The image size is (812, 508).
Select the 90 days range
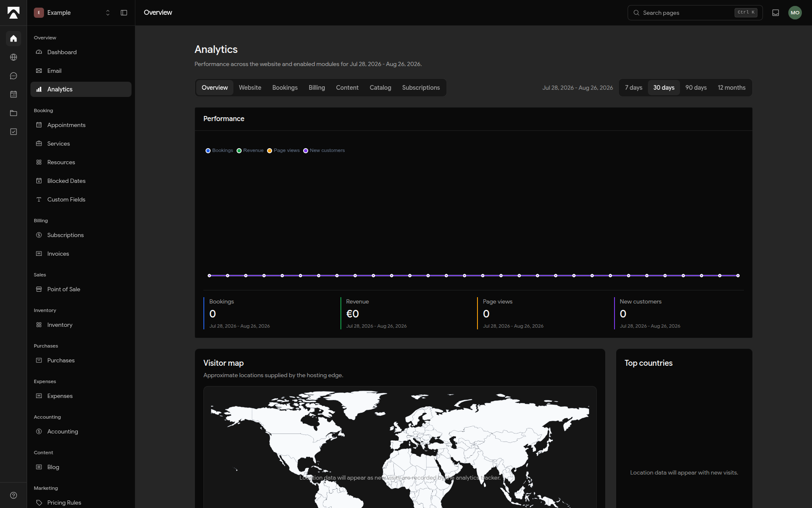(x=696, y=88)
